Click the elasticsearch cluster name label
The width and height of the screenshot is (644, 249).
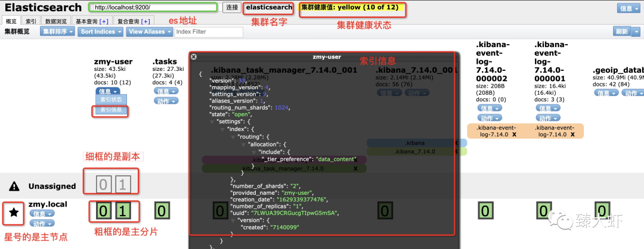[x=270, y=7]
